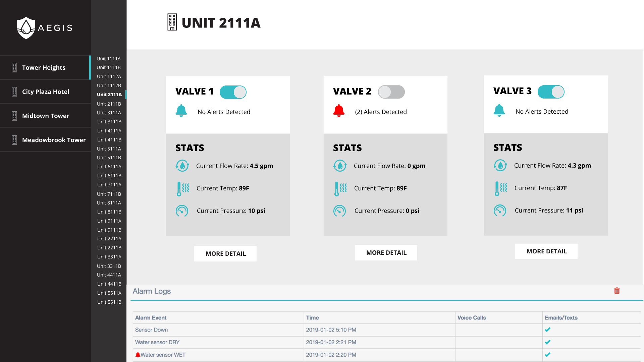
Task: Select Tower Heights building in sidebar
Action: pos(44,67)
